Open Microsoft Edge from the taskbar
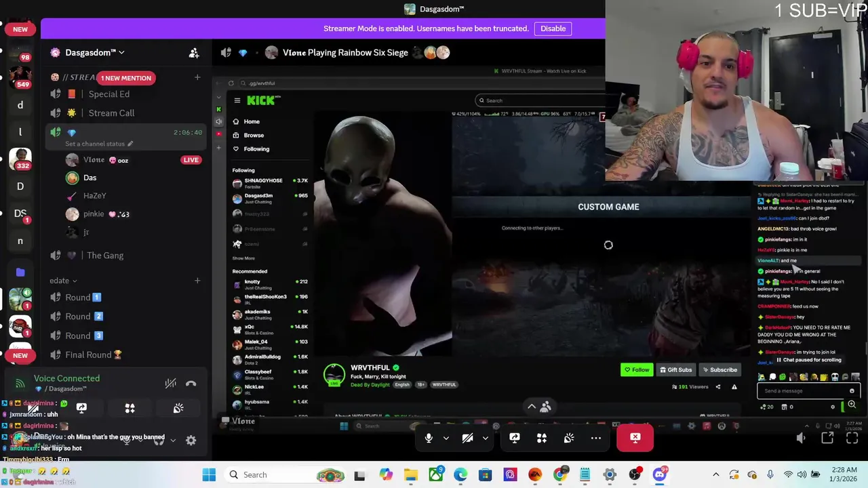This screenshot has height=488, width=868. [x=460, y=474]
